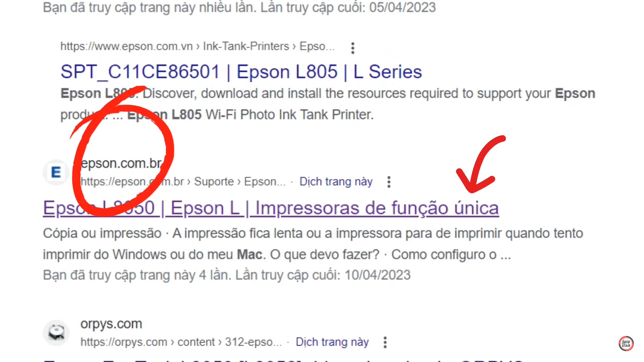Click the epson.com.br site name

pyautogui.click(x=121, y=163)
